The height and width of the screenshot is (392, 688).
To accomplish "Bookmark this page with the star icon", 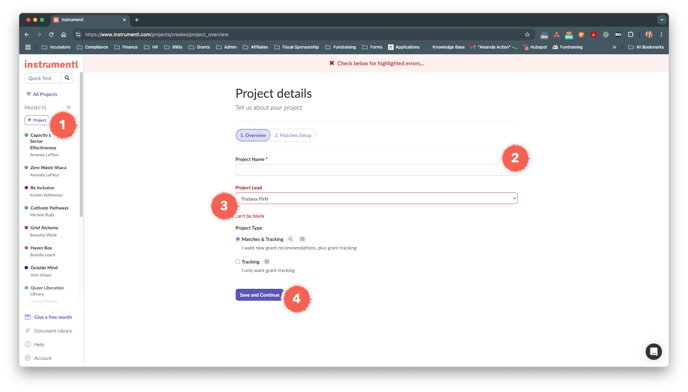I will (x=527, y=34).
